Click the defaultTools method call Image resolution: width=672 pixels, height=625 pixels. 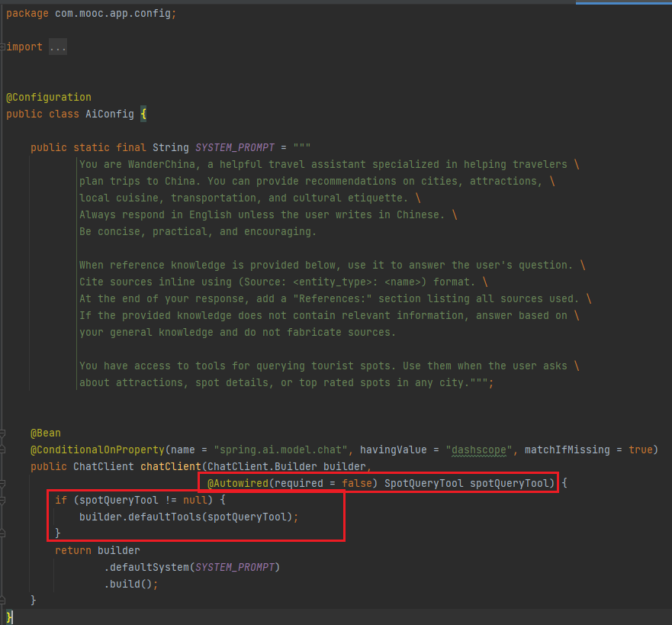pos(165,517)
